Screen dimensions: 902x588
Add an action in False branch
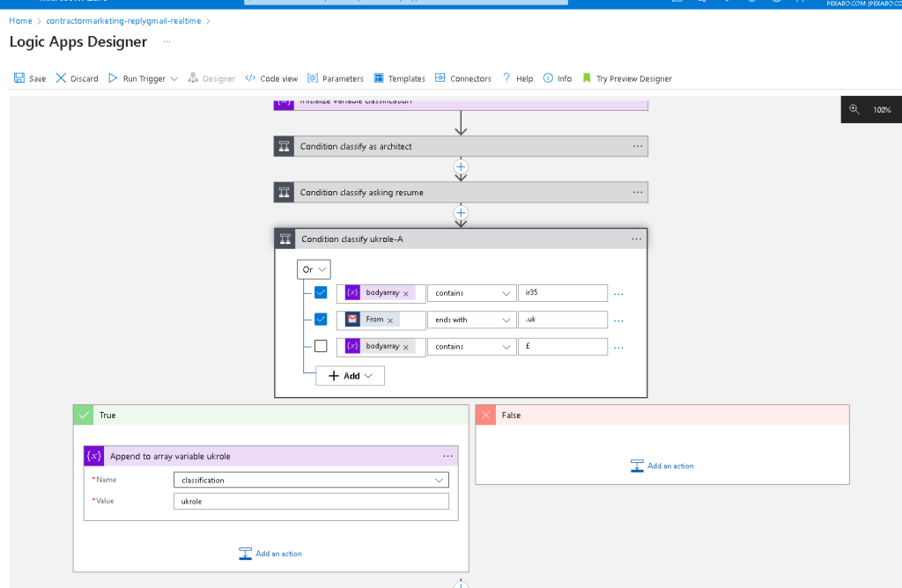(x=662, y=467)
